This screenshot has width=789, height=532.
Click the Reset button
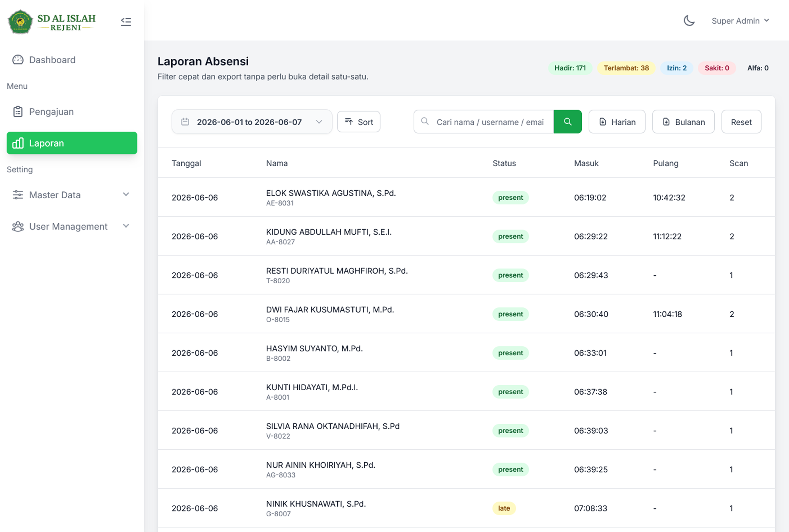741,122
